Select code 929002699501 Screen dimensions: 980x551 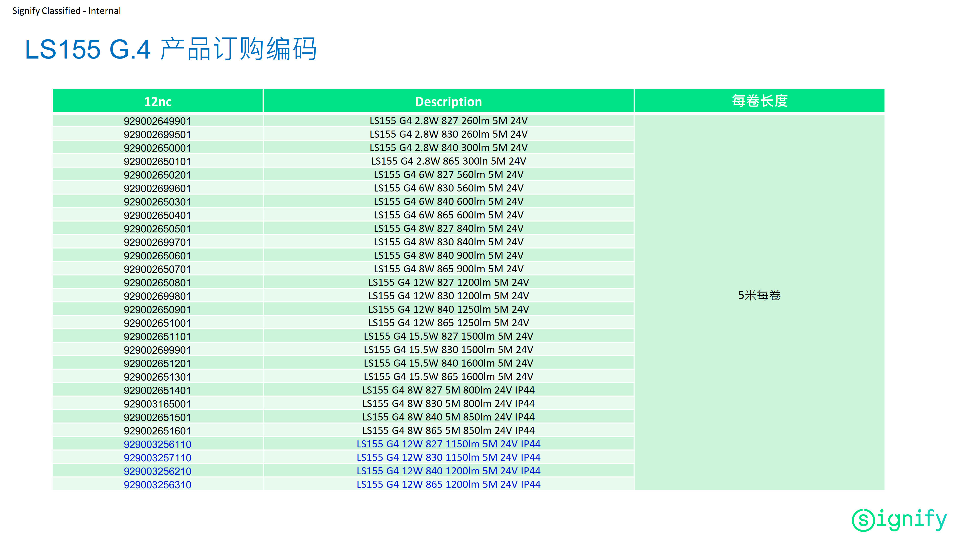pos(157,135)
